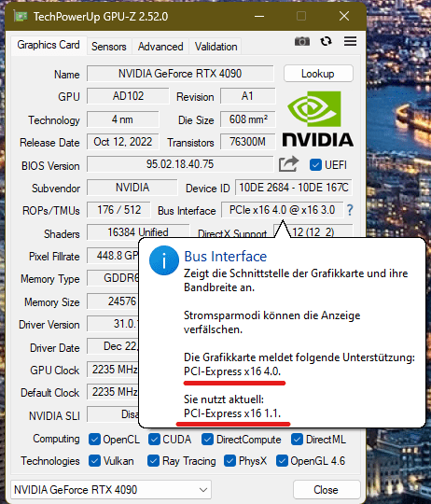
Task: Open the GPU selection dropdown
Action: click(111, 490)
